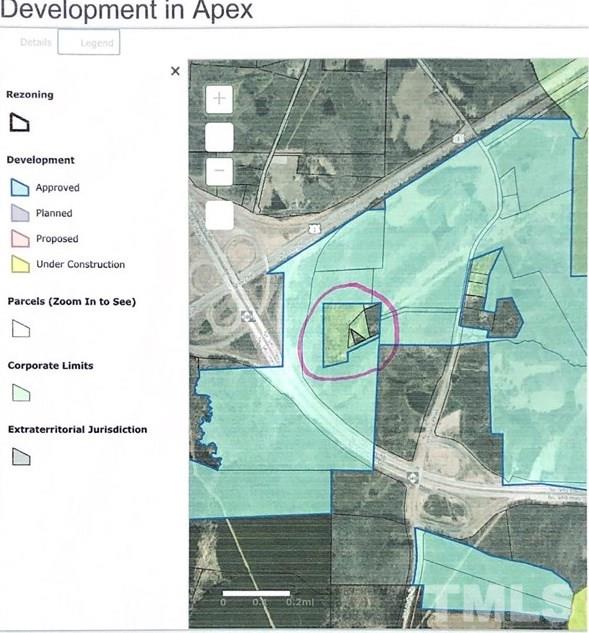Click the Rezoning legend polygon icon
The image size is (589, 633).
[x=19, y=122]
